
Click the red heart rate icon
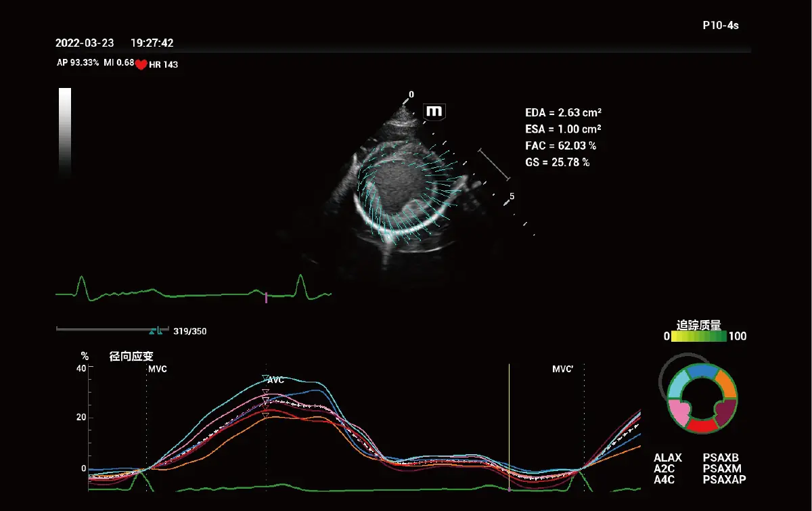tap(141, 65)
